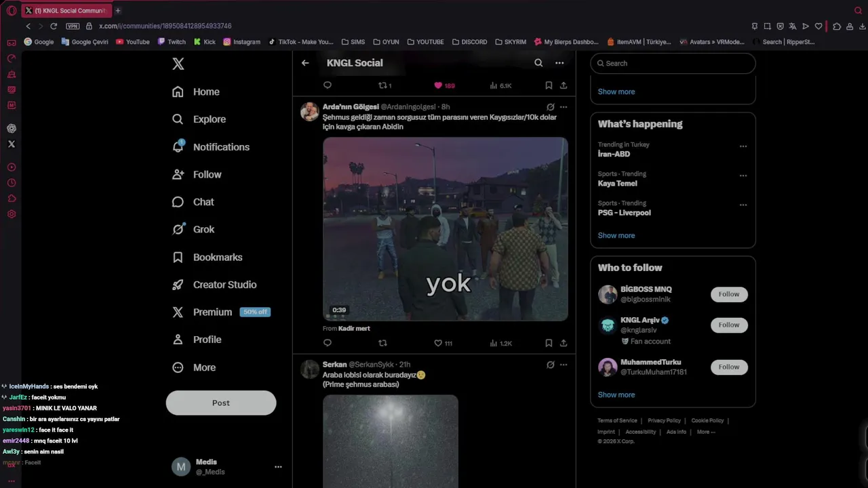
Task: Follow KNGL Arşiv
Action: click(x=729, y=325)
